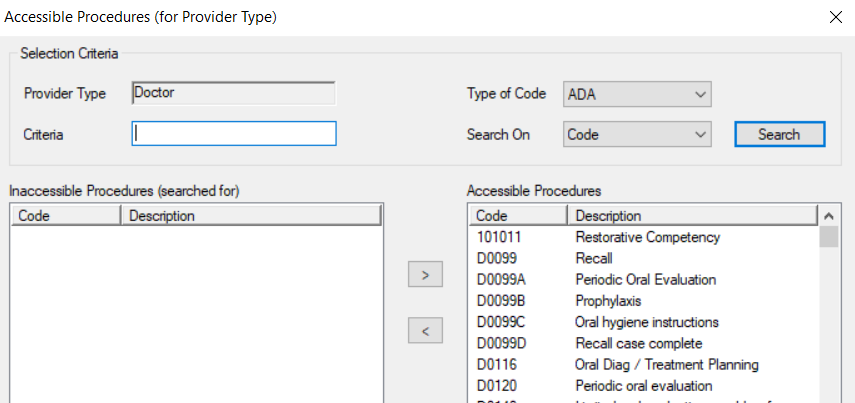Viewport: 855px width, 403px height.
Task: Click Inaccessible Procedures Code column header
Action: point(65,216)
